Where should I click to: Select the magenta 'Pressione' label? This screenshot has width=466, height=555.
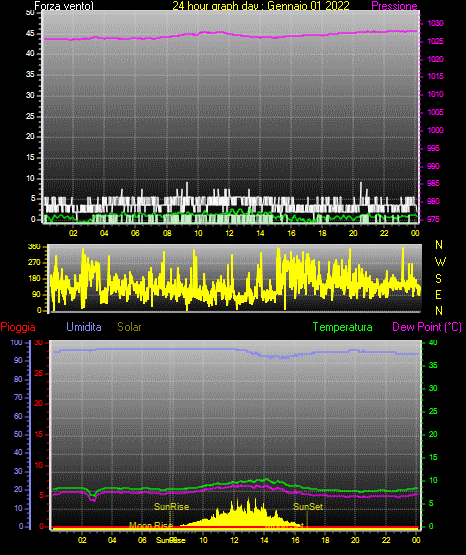(394, 6)
